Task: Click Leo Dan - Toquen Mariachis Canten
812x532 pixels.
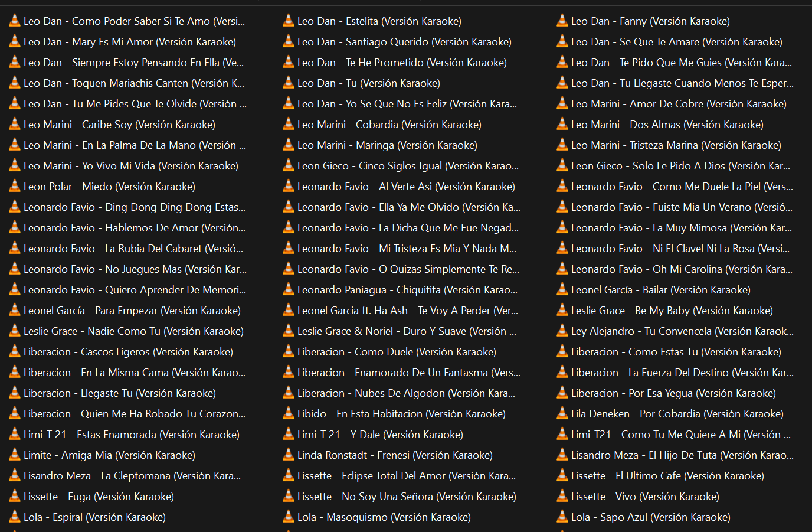Action: [x=127, y=83]
